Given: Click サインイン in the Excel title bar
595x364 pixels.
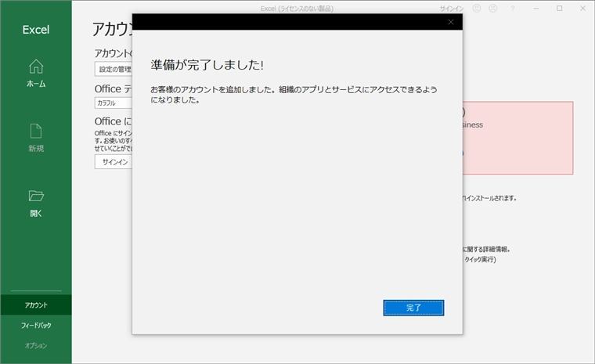Looking at the screenshot, I should 452,9.
